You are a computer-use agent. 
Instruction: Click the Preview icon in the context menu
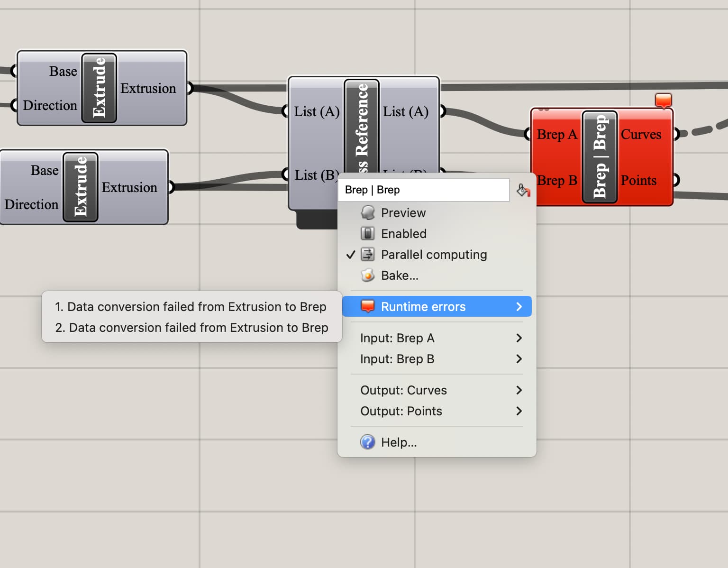pos(368,212)
